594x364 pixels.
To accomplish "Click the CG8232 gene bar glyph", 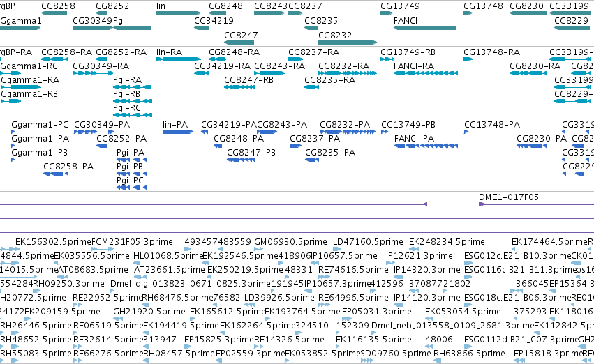I will [348, 43].
